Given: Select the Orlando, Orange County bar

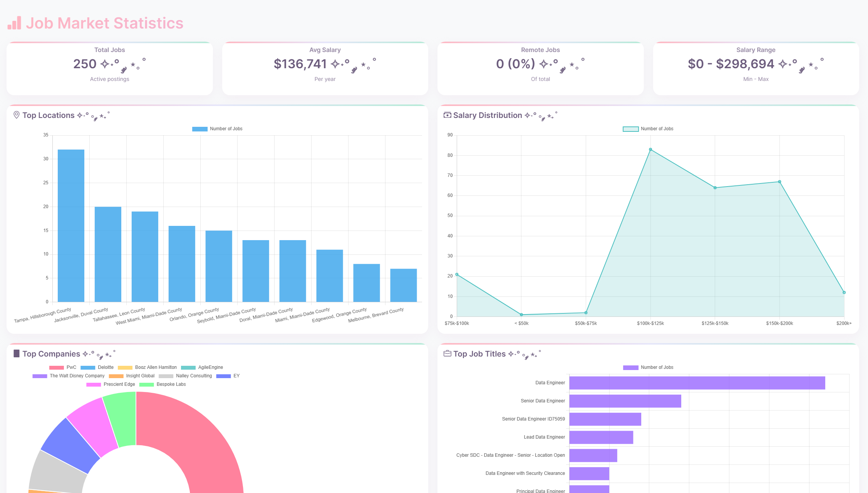Looking at the screenshot, I should click(219, 266).
